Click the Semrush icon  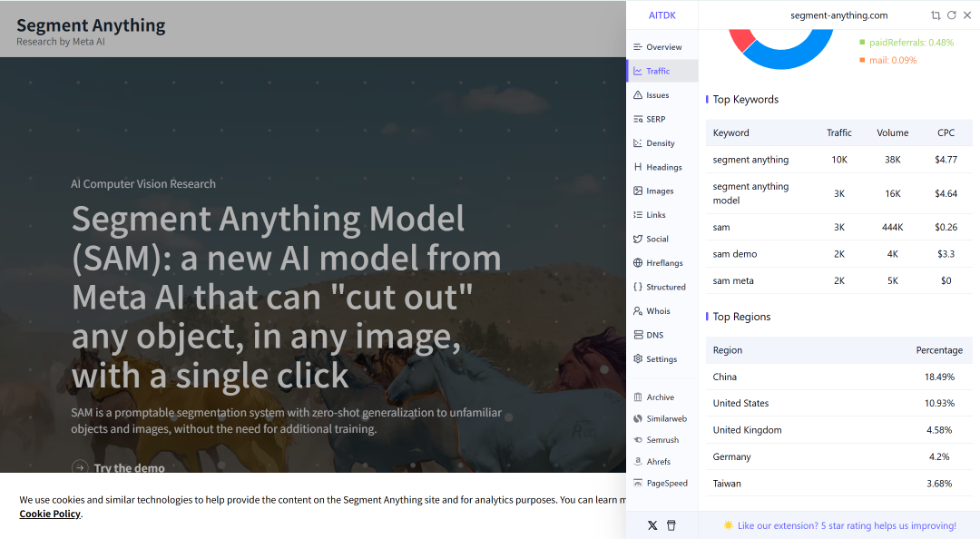(x=638, y=440)
